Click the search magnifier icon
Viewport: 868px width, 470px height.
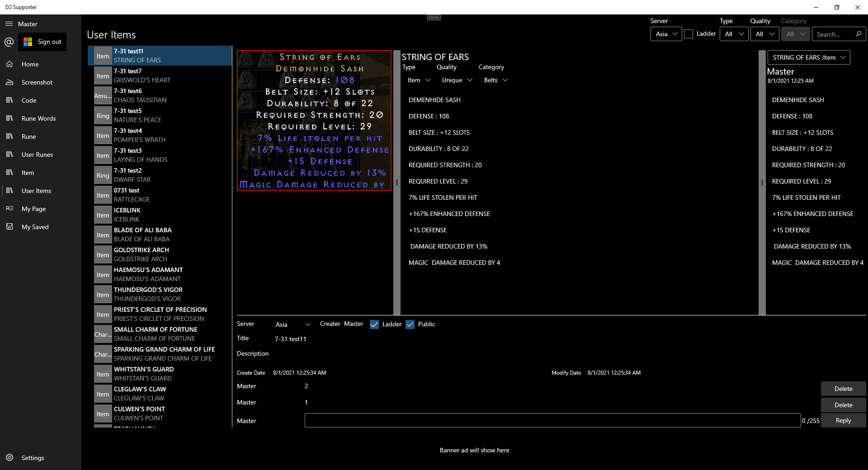(x=858, y=34)
